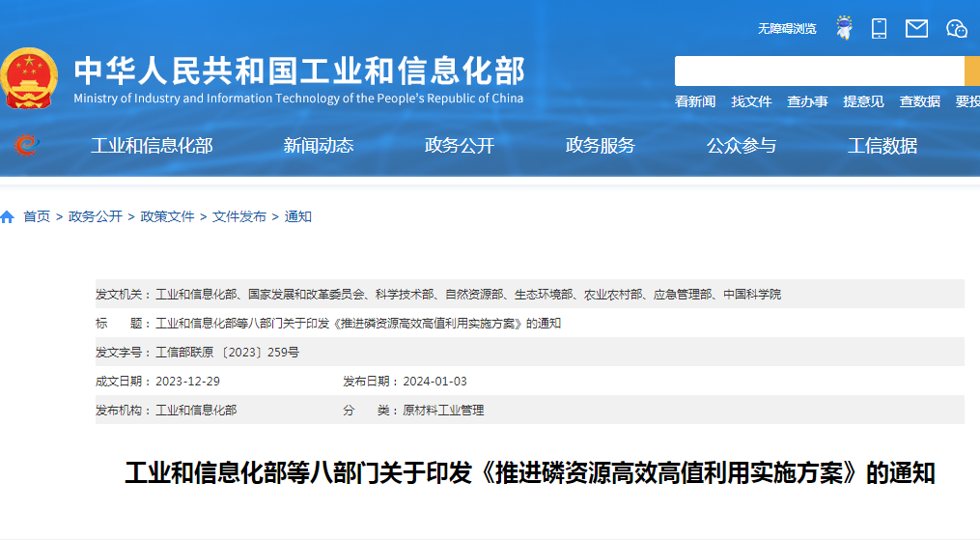Open 公众参与 navigation menu
This screenshot has height=540, width=980.
(x=742, y=146)
